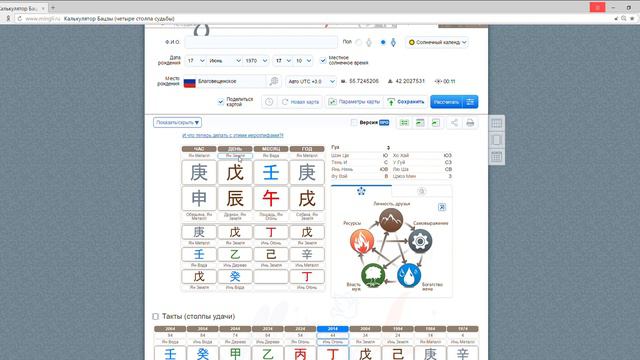Click the share icon in results toolbar
This screenshot has height=360, width=640.
454,123
